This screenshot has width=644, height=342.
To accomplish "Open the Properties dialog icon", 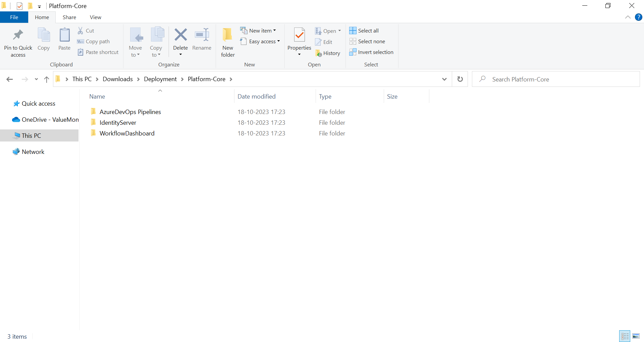I will [x=299, y=35].
